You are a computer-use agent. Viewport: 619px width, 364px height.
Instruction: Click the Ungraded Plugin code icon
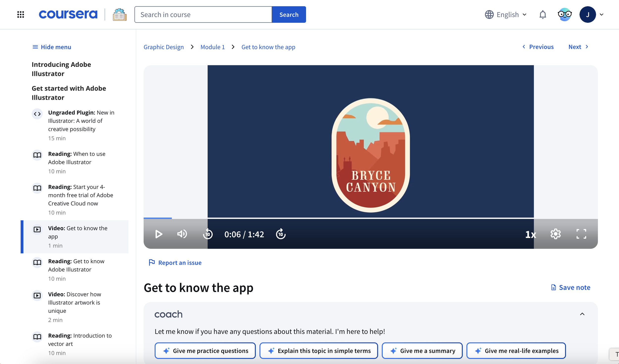tap(37, 114)
